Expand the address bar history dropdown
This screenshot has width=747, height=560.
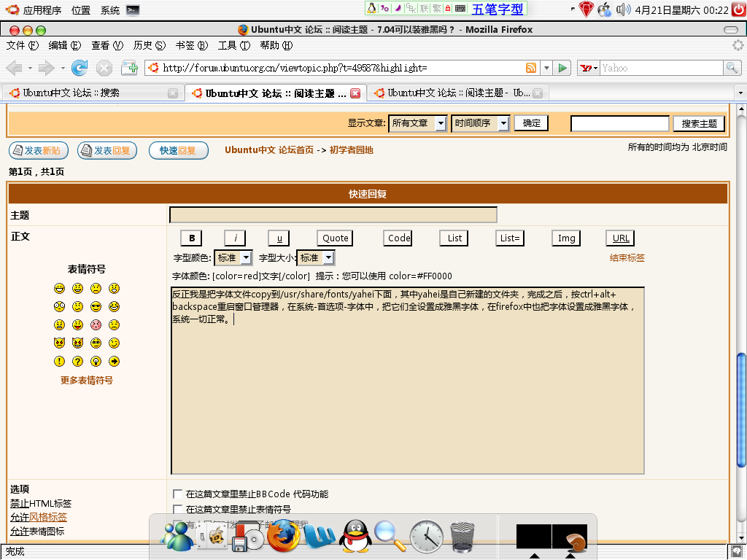(546, 68)
